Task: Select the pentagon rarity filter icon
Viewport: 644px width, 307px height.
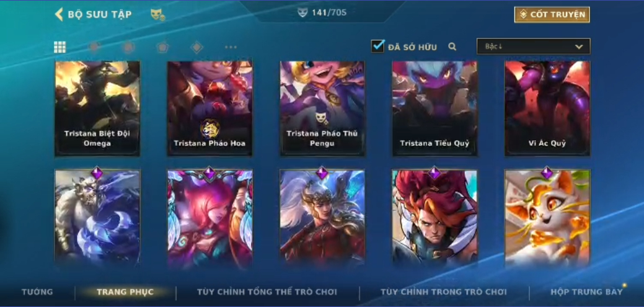Action: tap(162, 47)
